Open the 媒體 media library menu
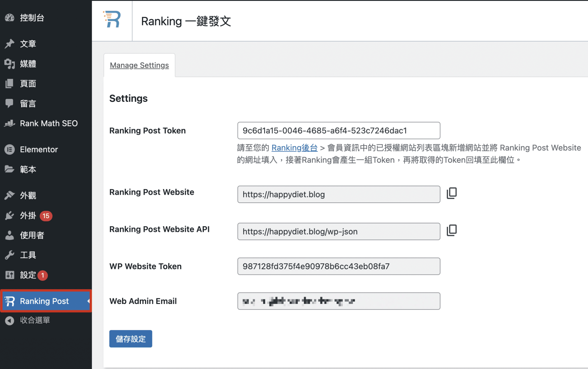This screenshot has width=588, height=369. coord(28,64)
